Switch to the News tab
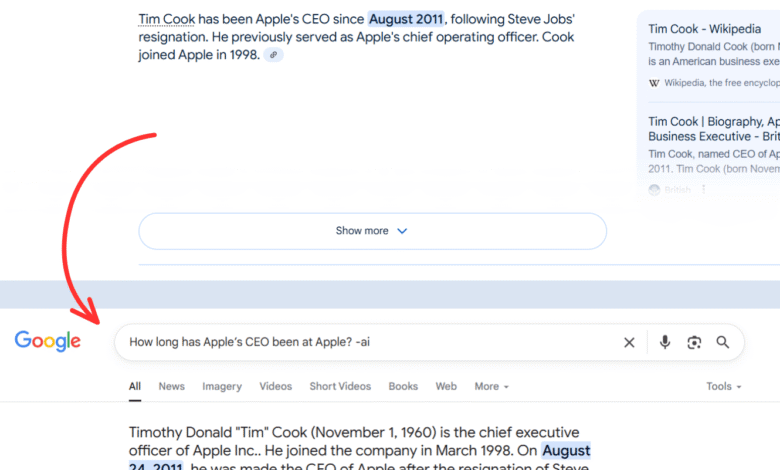Viewport: 780px width, 470px height. [171, 386]
